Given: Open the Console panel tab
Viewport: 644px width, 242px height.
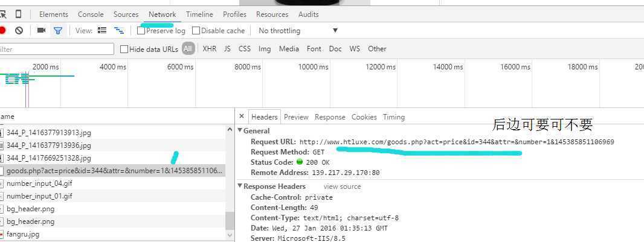Looking at the screenshot, I should click(91, 14).
